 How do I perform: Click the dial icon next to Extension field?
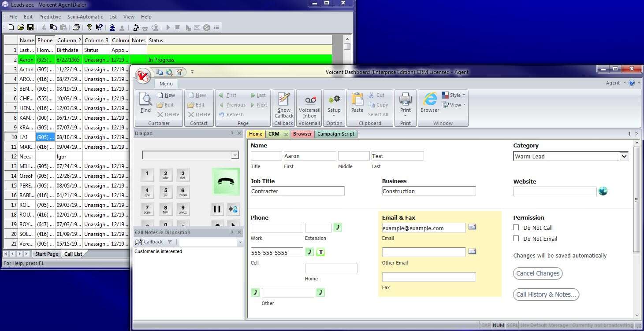coord(338,228)
